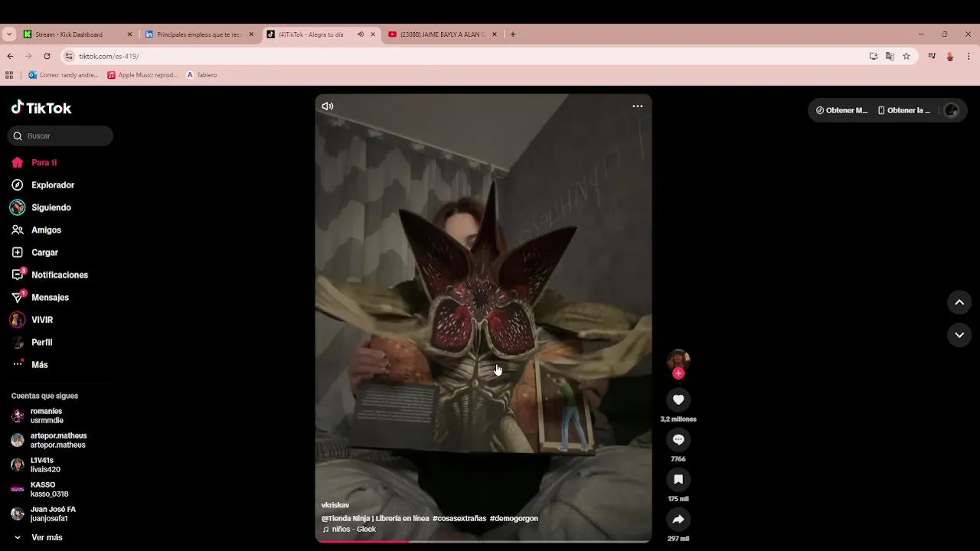Open the Apple Music bookmark
Screen dimensions: 980x551
[142, 75]
